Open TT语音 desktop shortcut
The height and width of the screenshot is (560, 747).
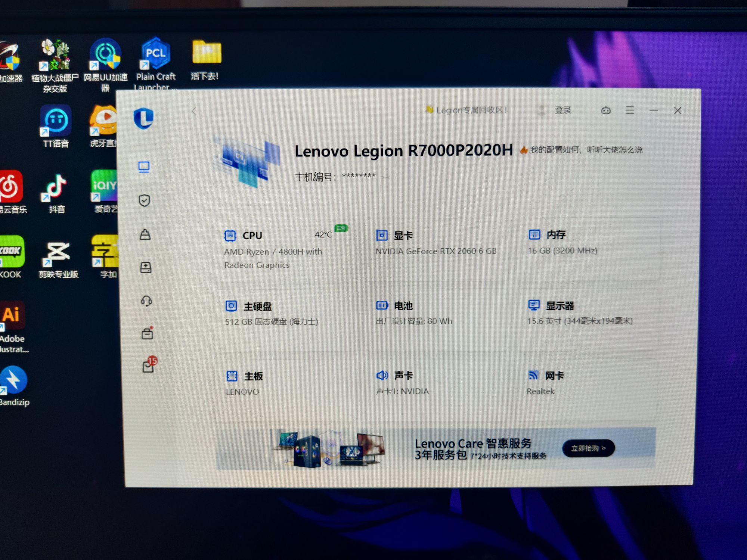point(56,127)
